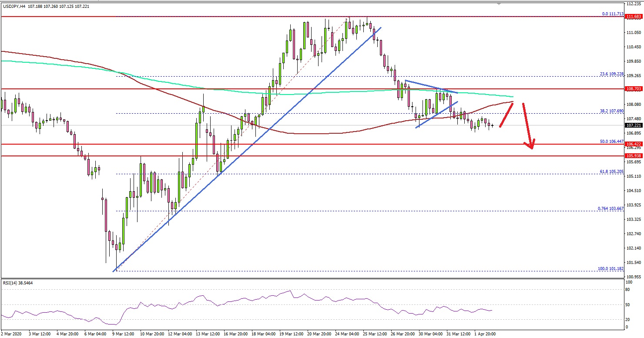644x338 pixels.
Task: Click the 0.764 Fibonacci label at 103.667
Action: coord(610,209)
